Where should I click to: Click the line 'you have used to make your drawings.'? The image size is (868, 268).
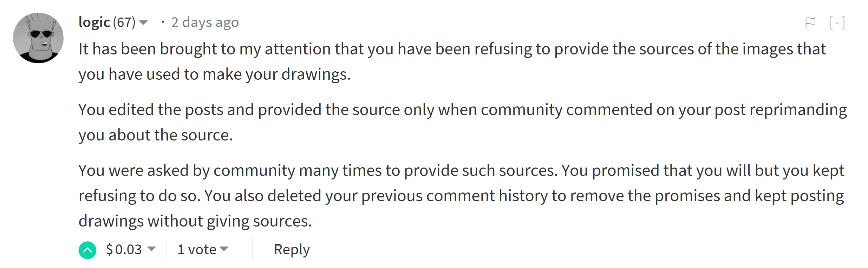pyautogui.click(x=215, y=74)
